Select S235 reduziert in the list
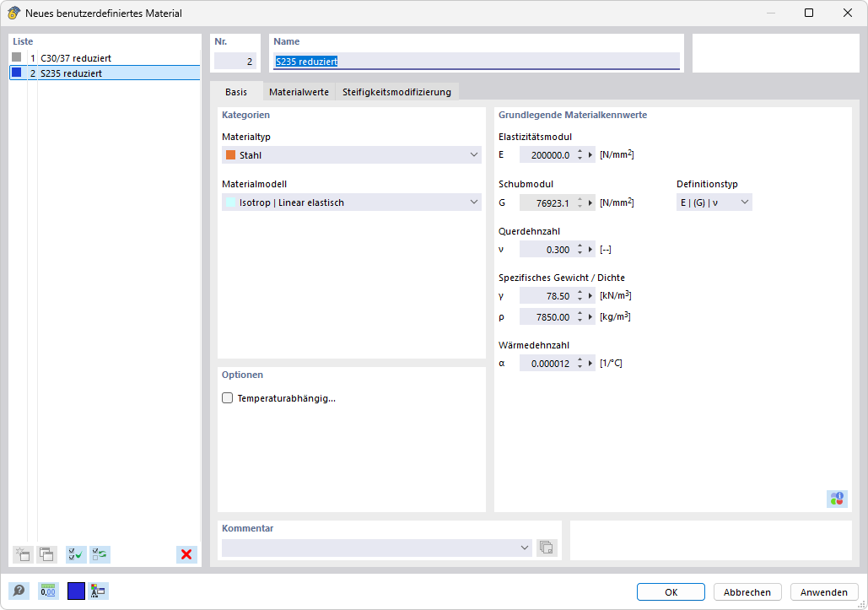This screenshot has width=868, height=610. pyautogui.click(x=105, y=73)
